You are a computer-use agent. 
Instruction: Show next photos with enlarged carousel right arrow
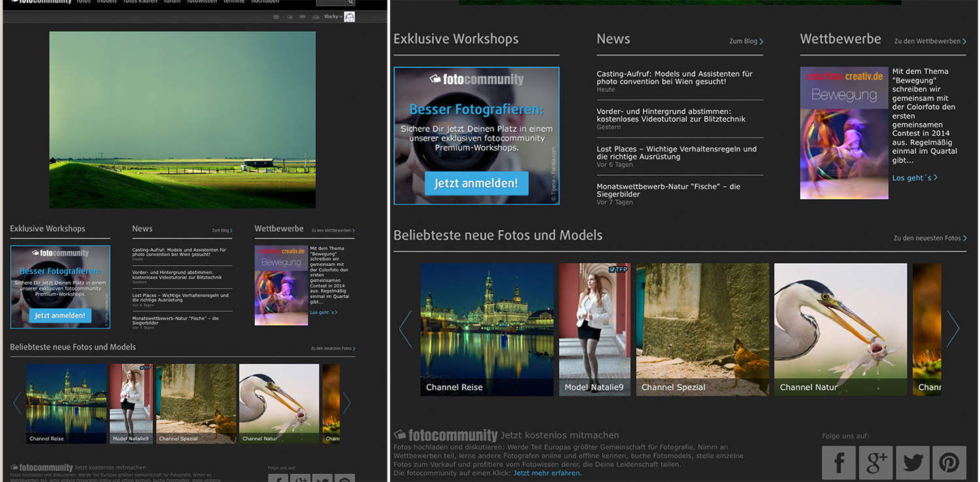click(953, 329)
